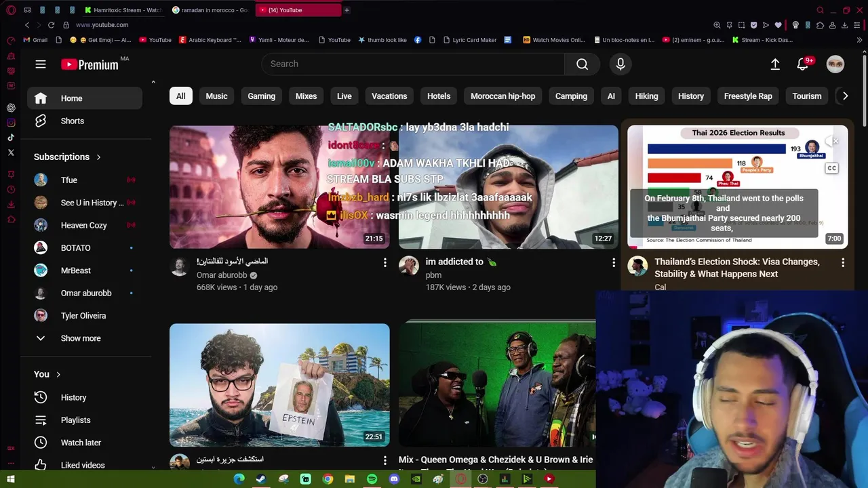The height and width of the screenshot is (488, 868).
Task: Open Windows Start menu
Action: 11,479
